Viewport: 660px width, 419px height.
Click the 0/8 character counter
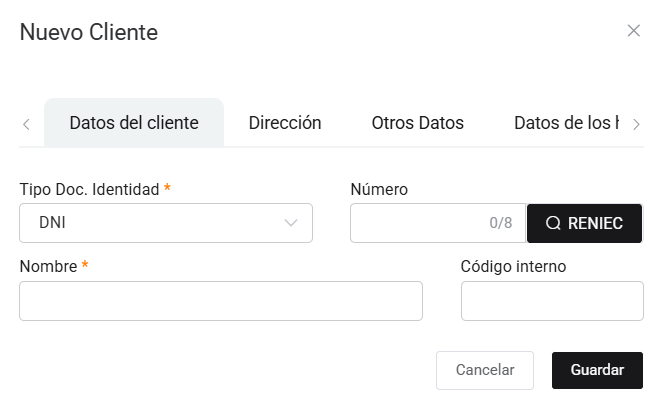pyautogui.click(x=500, y=223)
